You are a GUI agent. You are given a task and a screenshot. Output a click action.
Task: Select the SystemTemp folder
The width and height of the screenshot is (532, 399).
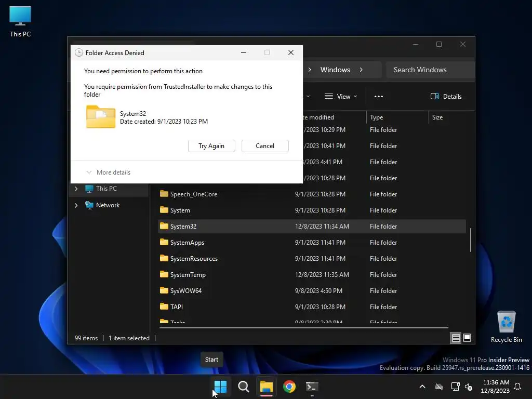[x=312, y=275]
